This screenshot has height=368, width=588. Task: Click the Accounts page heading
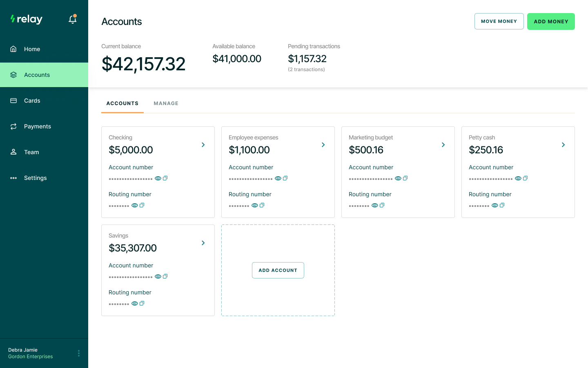pyautogui.click(x=122, y=22)
